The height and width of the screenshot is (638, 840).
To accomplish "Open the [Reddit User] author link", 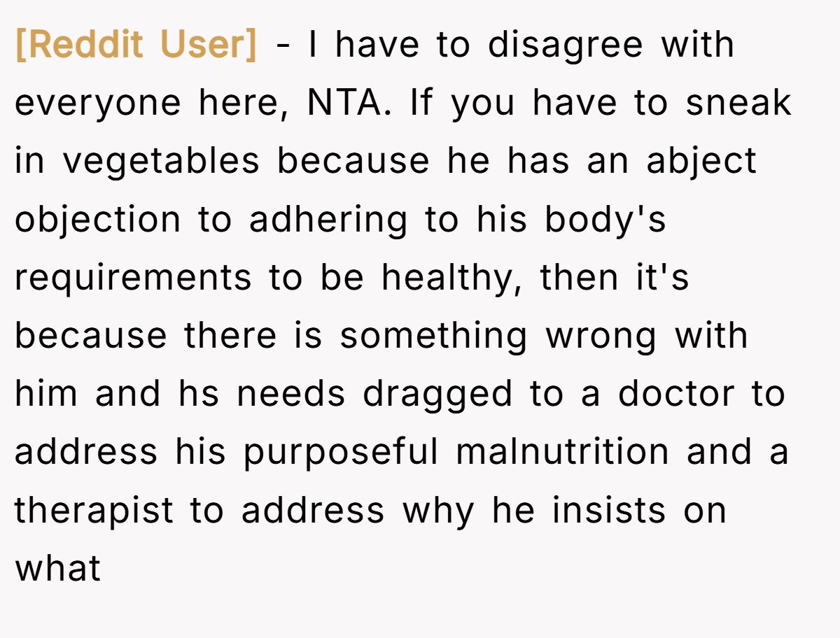I will point(136,45).
